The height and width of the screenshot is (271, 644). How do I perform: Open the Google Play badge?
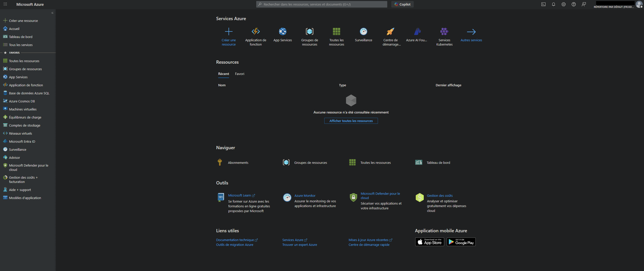click(x=461, y=242)
